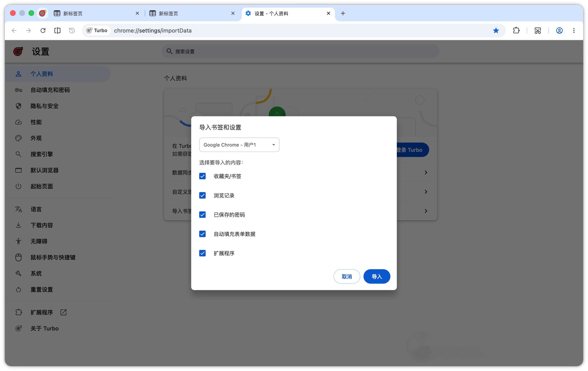
Task: Open the extensions puzzle icon
Action: (x=516, y=31)
